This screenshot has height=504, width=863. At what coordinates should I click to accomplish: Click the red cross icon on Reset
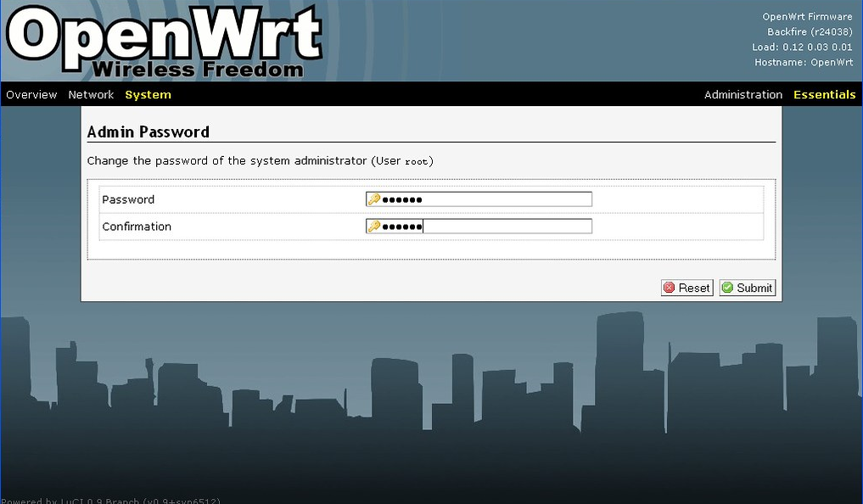670,288
